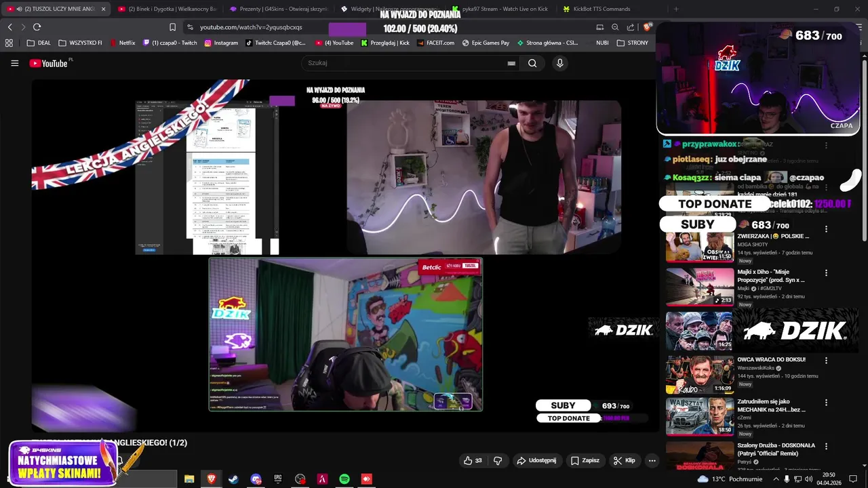Image resolution: width=868 pixels, height=488 pixels.
Task: Reload the YouTube page
Action: click(37, 27)
